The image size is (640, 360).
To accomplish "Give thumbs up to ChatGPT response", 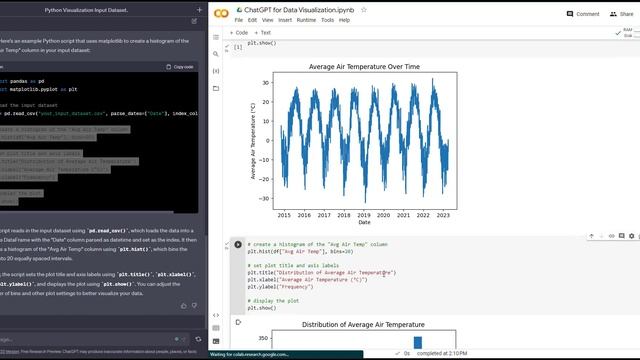I will (x=184, y=305).
